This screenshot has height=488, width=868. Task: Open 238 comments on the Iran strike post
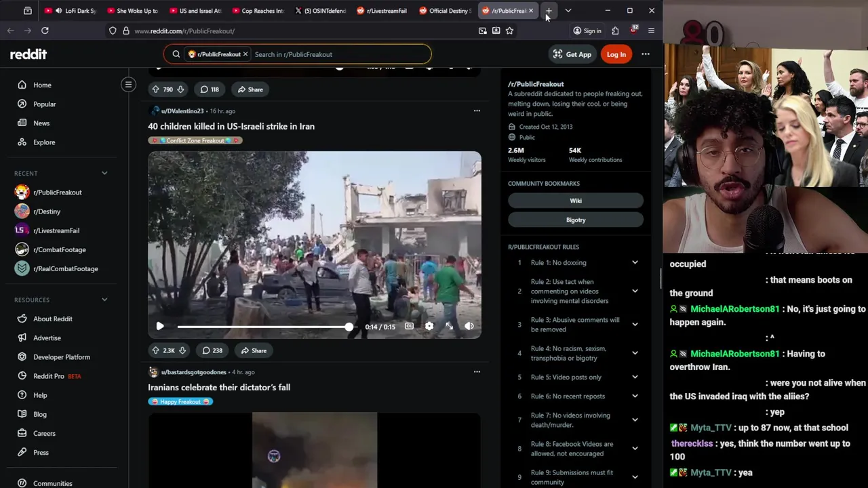pyautogui.click(x=212, y=350)
